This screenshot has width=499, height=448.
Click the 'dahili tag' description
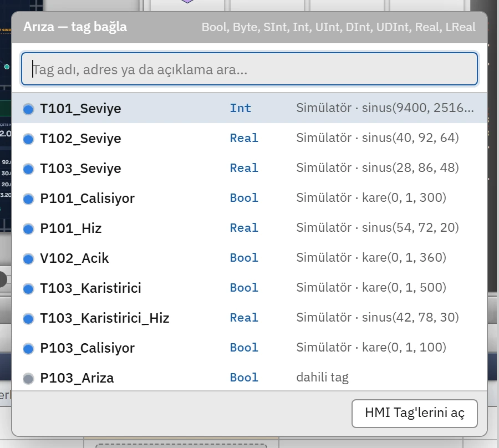click(x=322, y=378)
